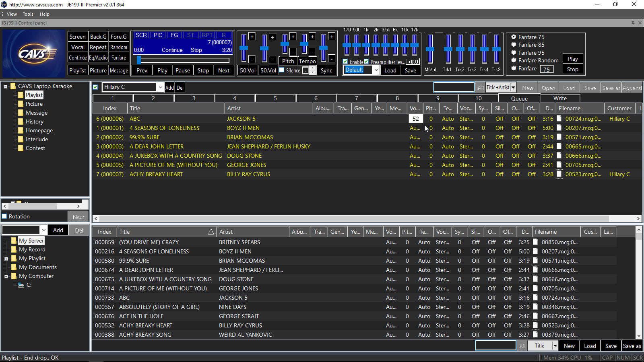Click the Pause playback button
The width and height of the screenshot is (644, 362).
click(x=183, y=70)
